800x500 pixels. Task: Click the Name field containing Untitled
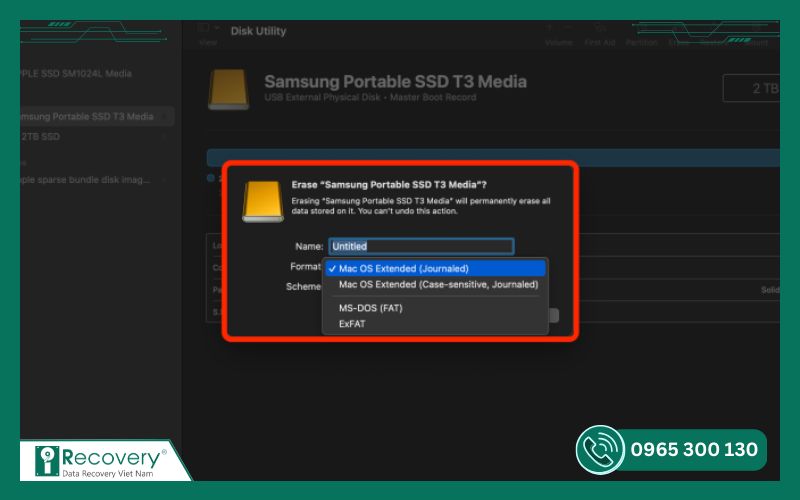tap(421, 246)
